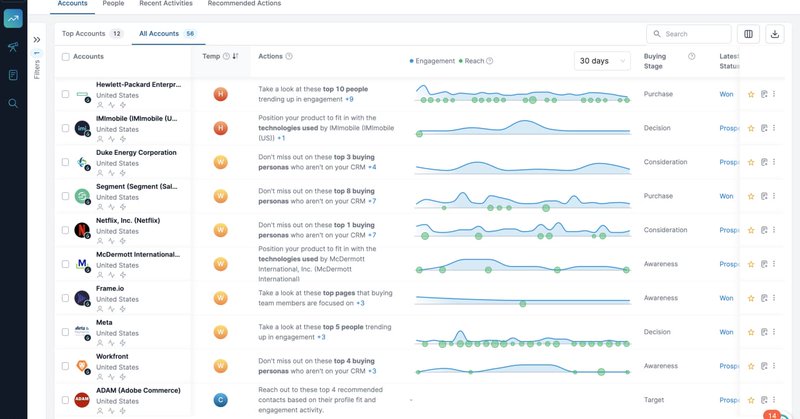Click the H temperature badge for Hewlett-Packard
The image size is (800, 419).
[x=220, y=94]
